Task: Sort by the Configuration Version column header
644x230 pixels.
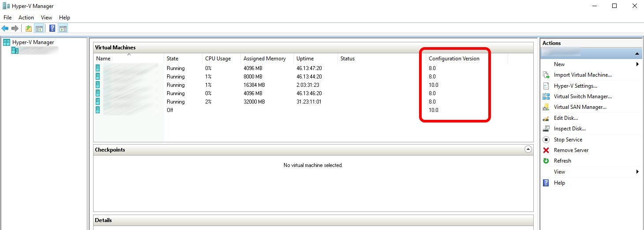Action: 453,59
